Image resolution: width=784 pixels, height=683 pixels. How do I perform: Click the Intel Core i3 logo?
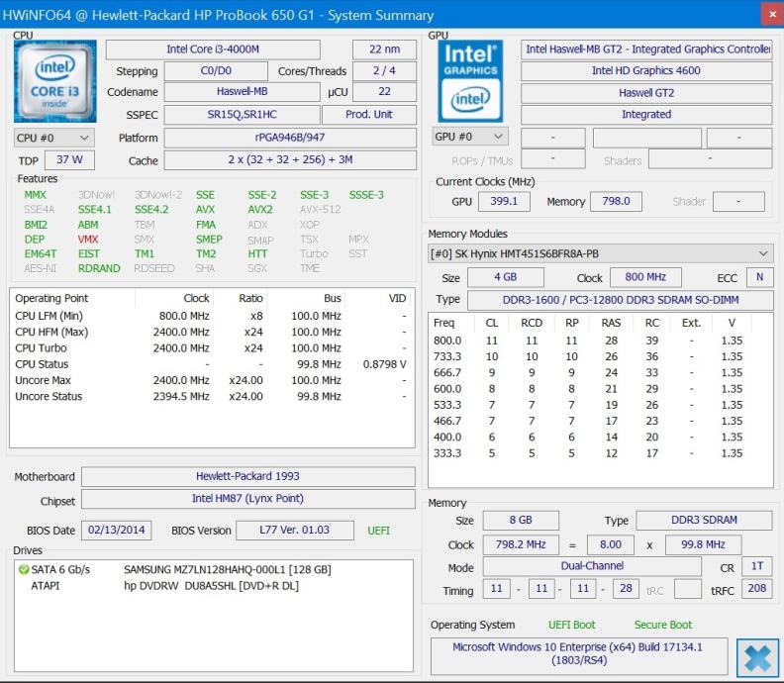pyautogui.click(x=55, y=81)
